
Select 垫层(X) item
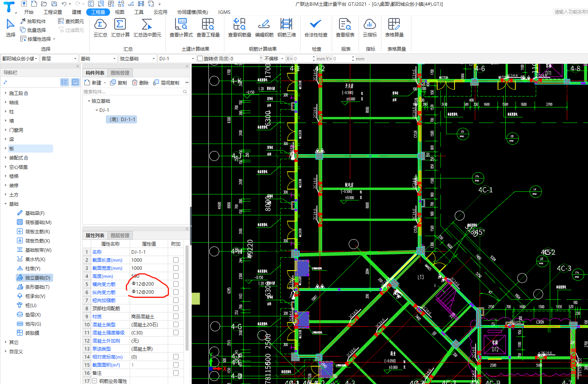(28, 314)
